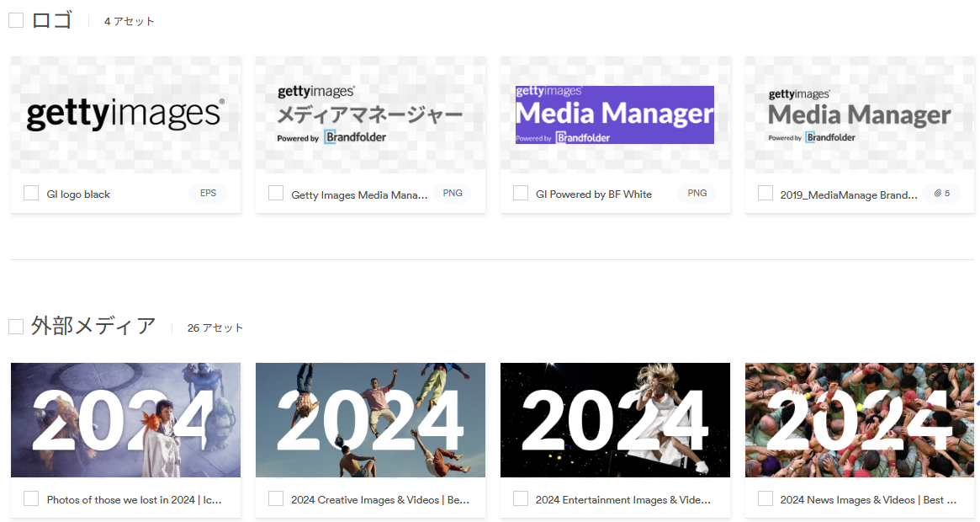
Task: Tick the 2024 Creative Images & Videos checkbox
Action: 276,498
